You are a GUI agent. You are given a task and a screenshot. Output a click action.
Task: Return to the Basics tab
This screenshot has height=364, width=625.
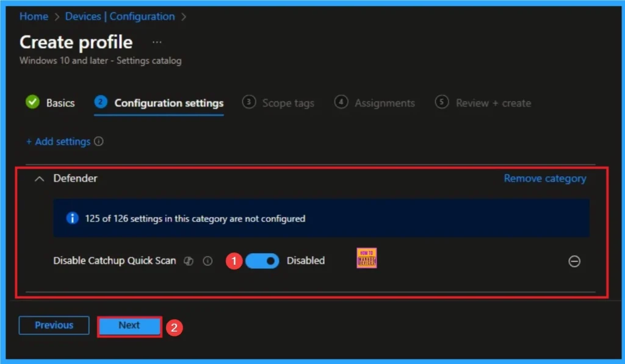61,102
